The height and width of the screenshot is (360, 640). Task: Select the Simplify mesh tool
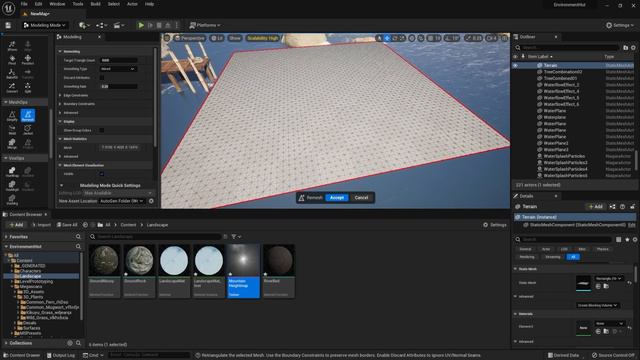12,116
